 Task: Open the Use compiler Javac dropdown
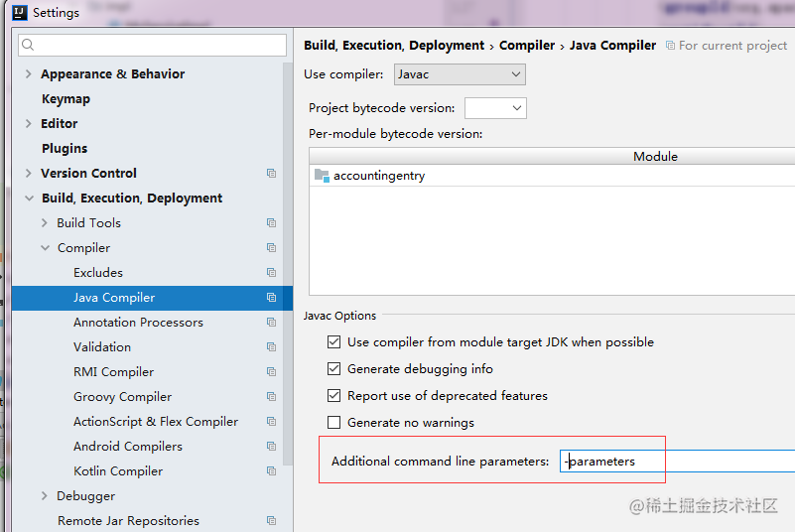(460, 74)
